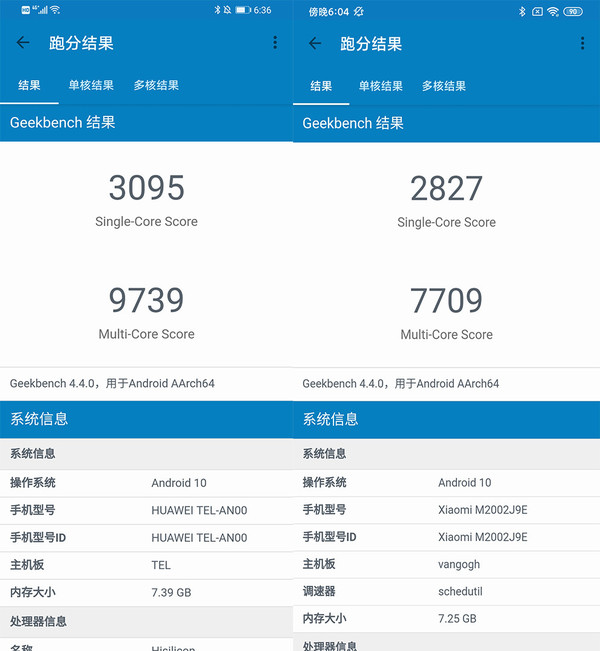
Task: Tap the multi-core score 7709
Action: (446, 301)
